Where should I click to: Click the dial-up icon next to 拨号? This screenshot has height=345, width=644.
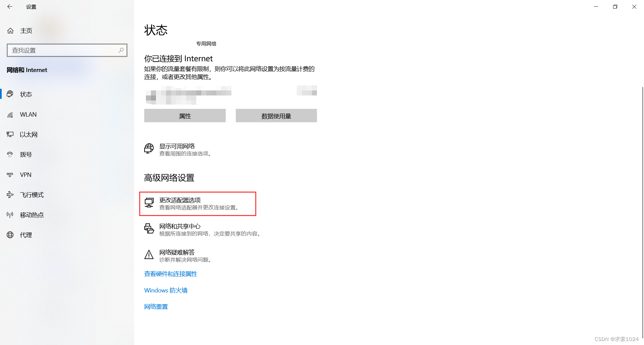pos(10,154)
